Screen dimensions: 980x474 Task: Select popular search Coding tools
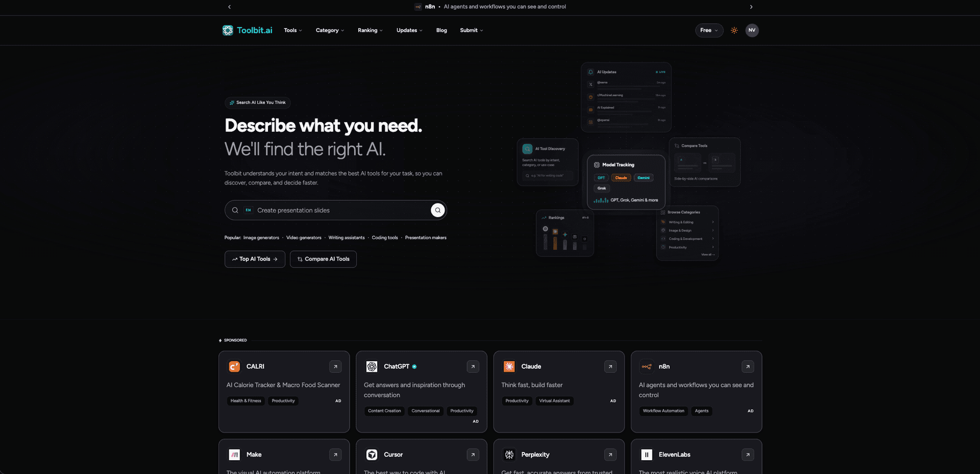385,238
